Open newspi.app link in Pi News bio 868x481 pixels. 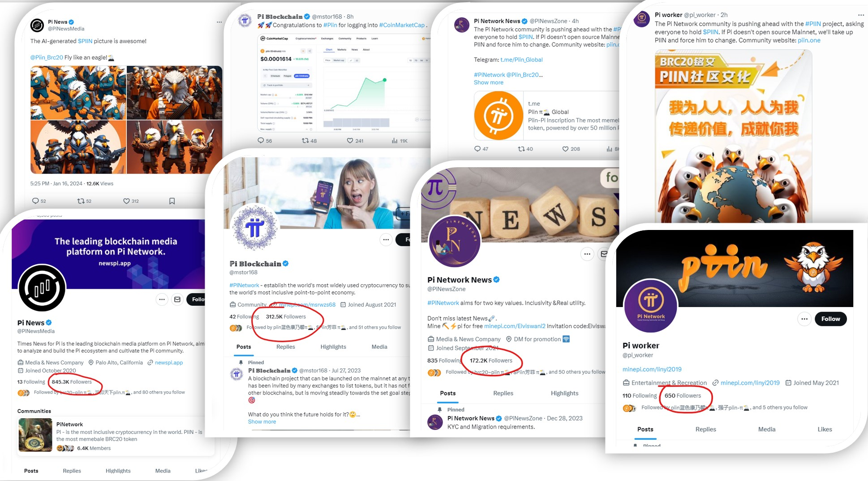(169, 362)
